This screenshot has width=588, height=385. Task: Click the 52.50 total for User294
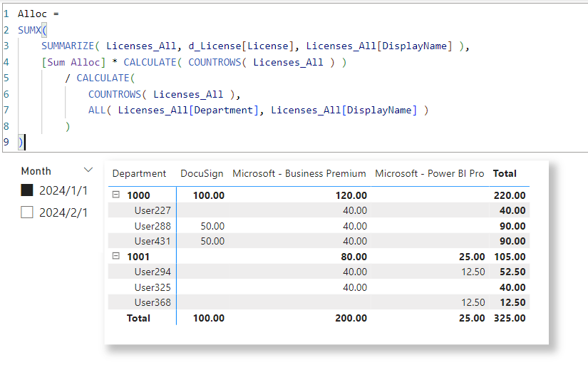pos(512,272)
